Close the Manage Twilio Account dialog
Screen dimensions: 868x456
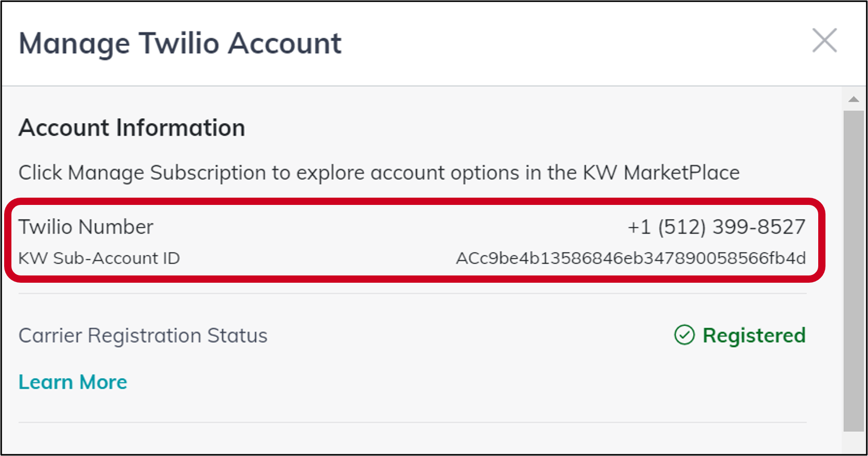tap(824, 40)
